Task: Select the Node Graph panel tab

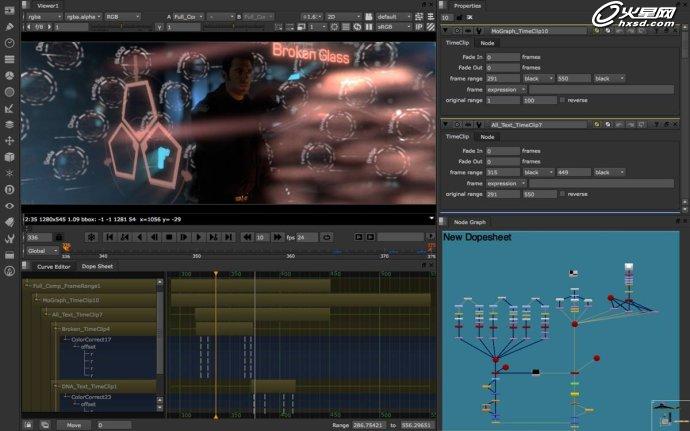Action: coord(470,222)
